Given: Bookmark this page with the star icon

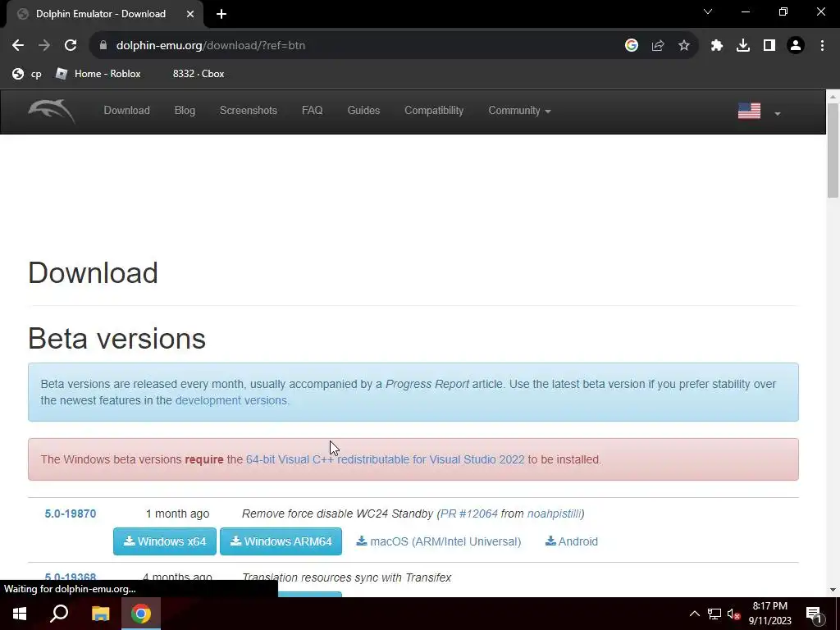Looking at the screenshot, I should coord(684,46).
